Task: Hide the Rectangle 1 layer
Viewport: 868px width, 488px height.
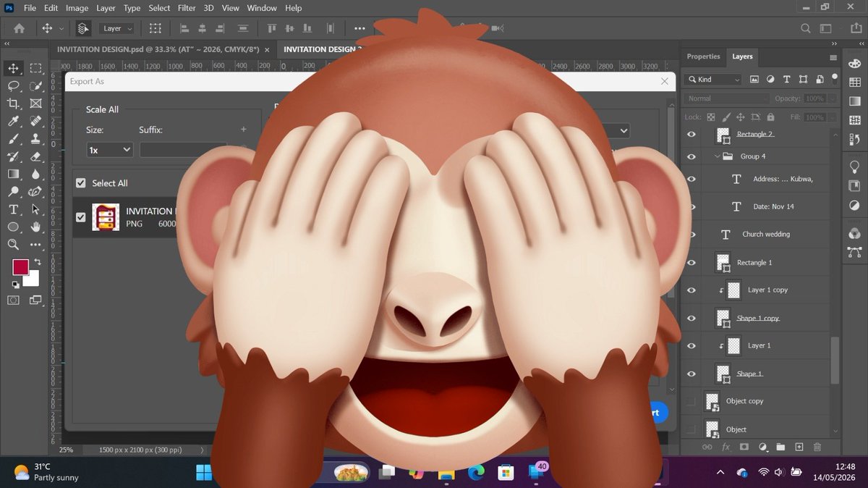Action: tap(692, 262)
